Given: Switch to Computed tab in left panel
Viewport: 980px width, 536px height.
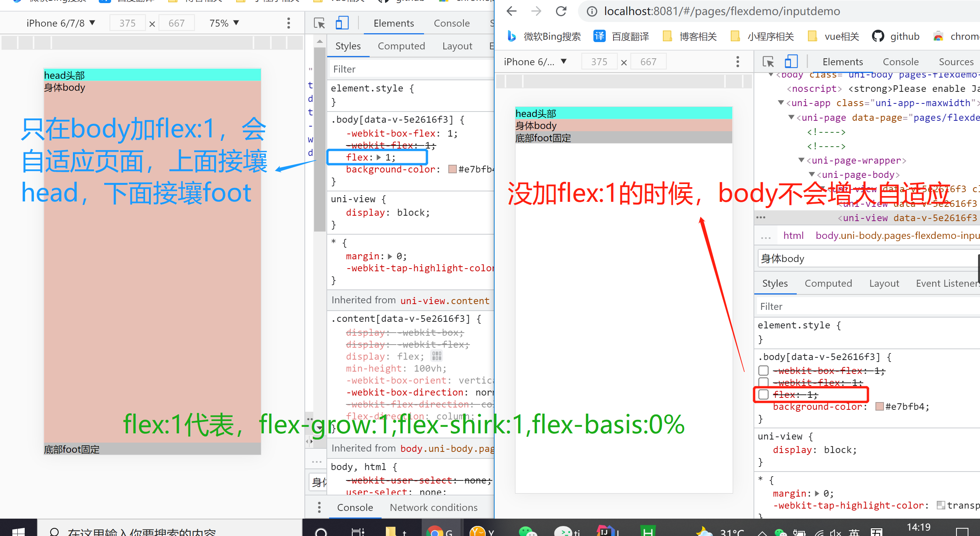Looking at the screenshot, I should (401, 46).
